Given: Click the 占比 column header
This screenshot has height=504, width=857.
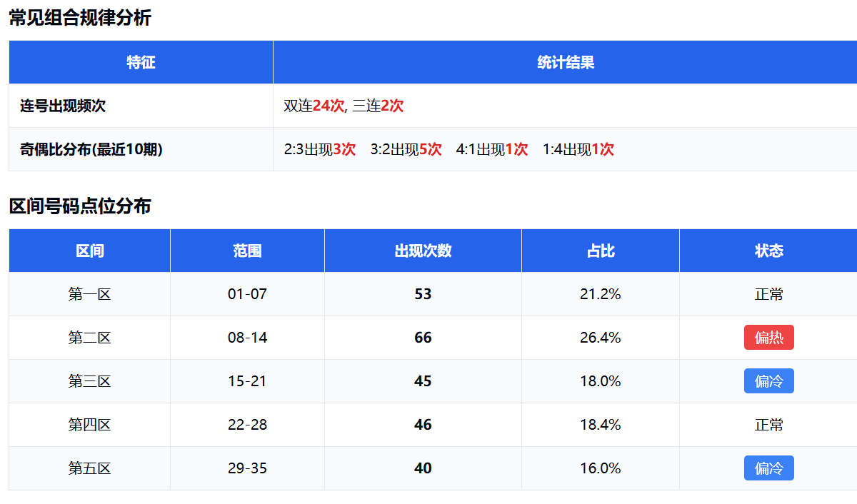Looking at the screenshot, I should pos(600,251).
